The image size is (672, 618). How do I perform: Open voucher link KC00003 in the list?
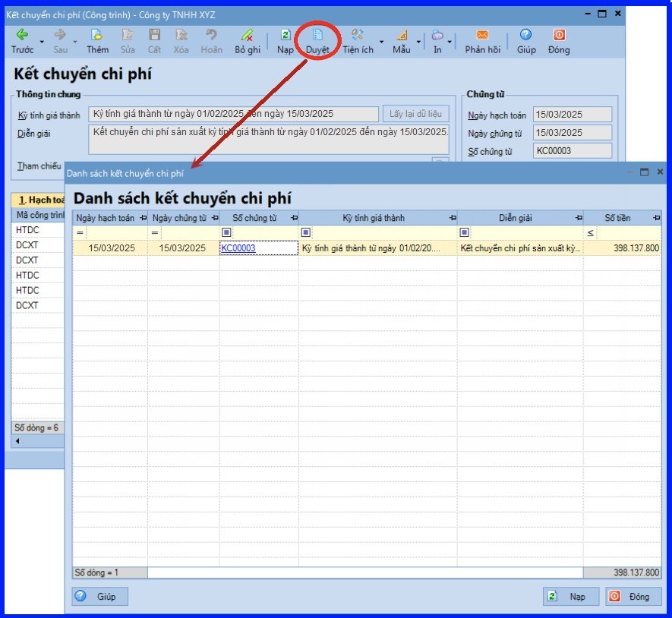coord(238,248)
